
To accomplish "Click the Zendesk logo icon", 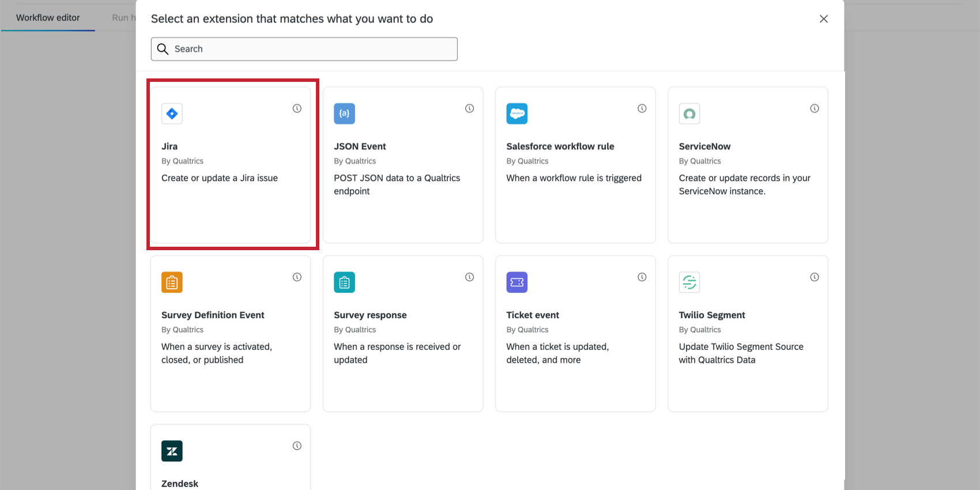I will tap(172, 451).
